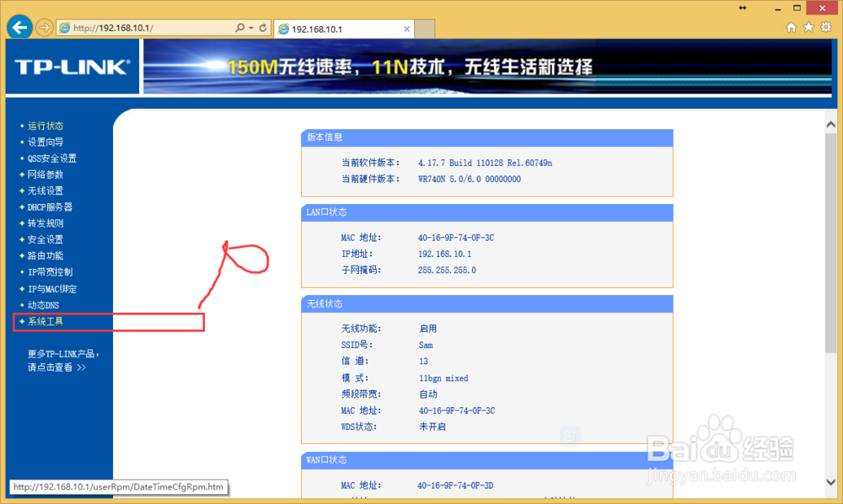
Task: Open 动态DNS in the sidebar
Action: 43,305
